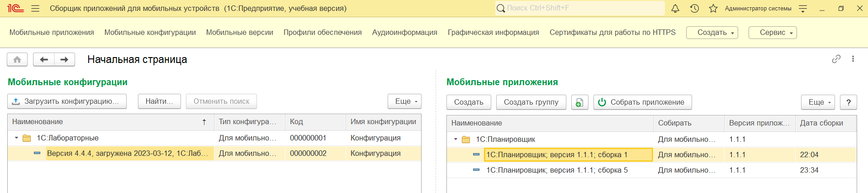Navigate back with left arrow
This screenshot has width=868, height=193.
coord(44,59)
